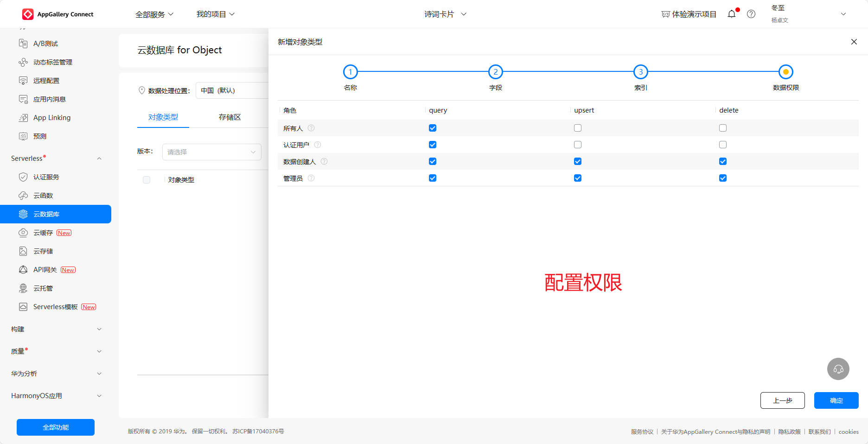Uncheck upsert permission for 管理员
Image resolution: width=868 pixels, height=444 pixels.
tap(578, 178)
